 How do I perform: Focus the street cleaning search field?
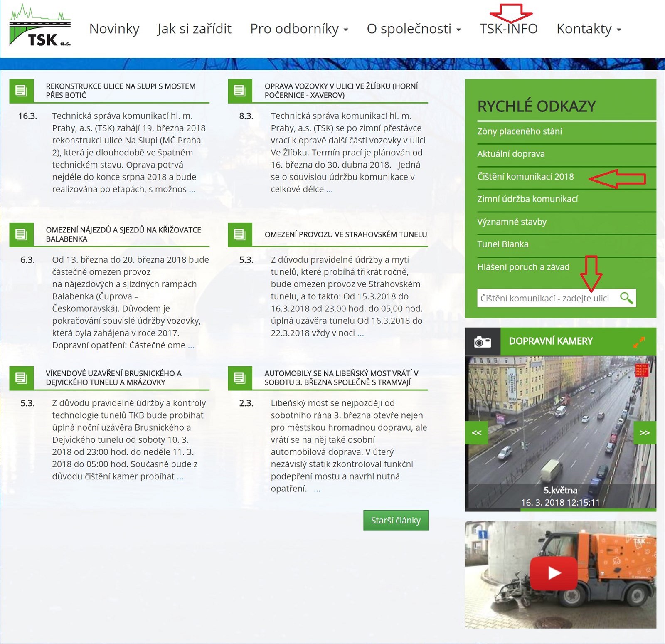coord(544,298)
